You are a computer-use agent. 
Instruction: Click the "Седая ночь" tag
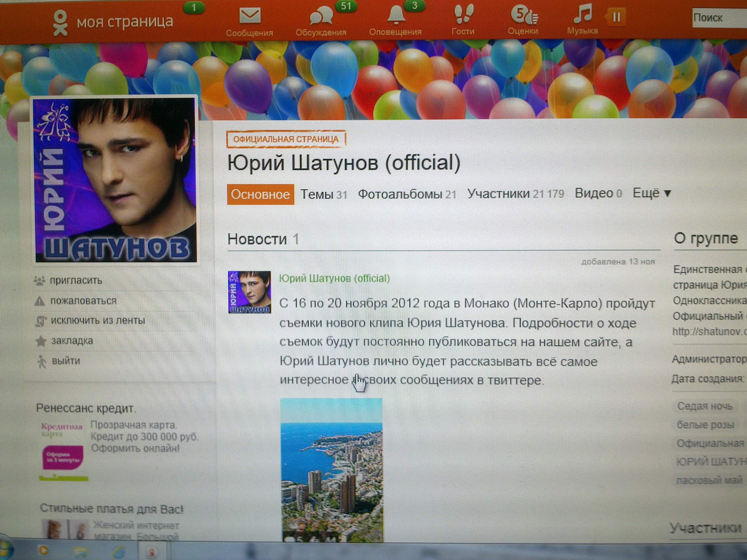tap(705, 406)
